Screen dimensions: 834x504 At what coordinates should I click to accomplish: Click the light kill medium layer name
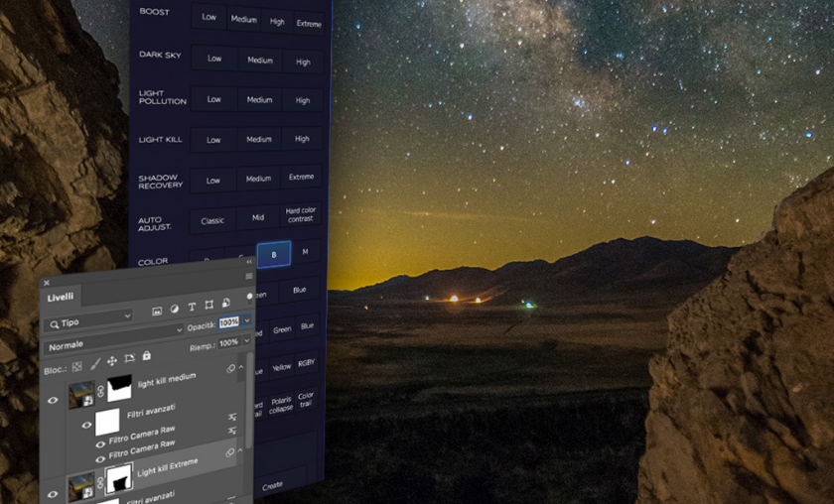(167, 380)
